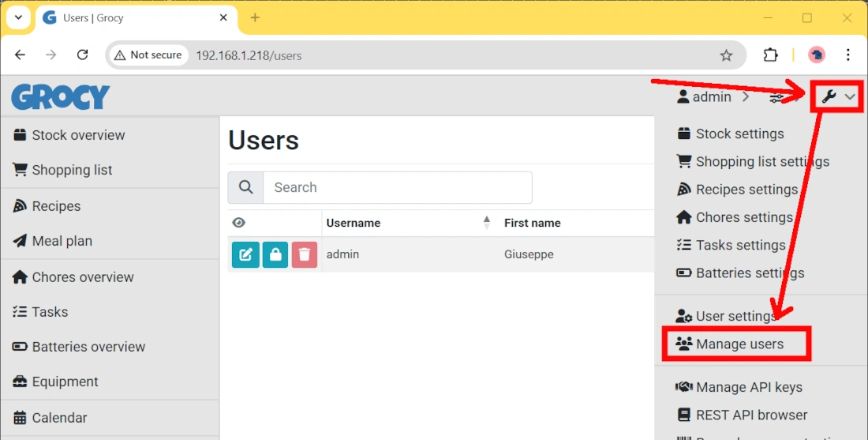Go back in browser history
Image resolution: width=868 pixels, height=440 pixels.
(x=20, y=55)
